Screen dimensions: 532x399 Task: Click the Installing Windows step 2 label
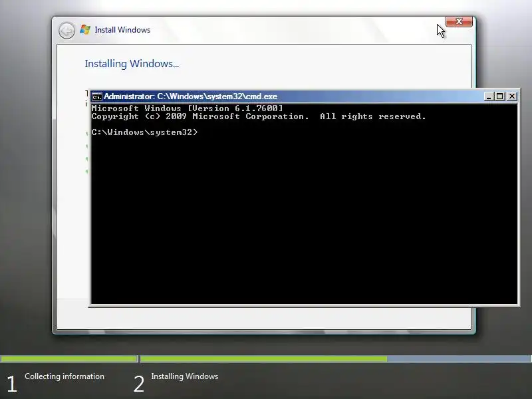[x=185, y=376]
